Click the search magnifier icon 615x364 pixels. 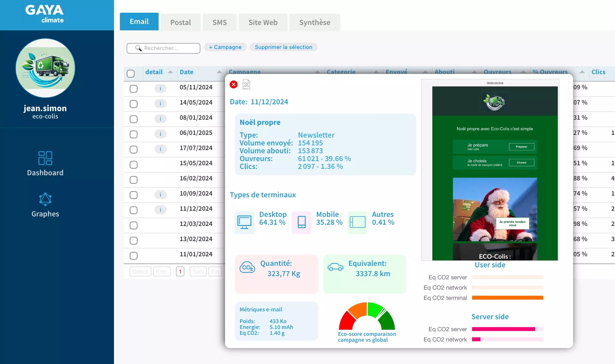coord(138,48)
